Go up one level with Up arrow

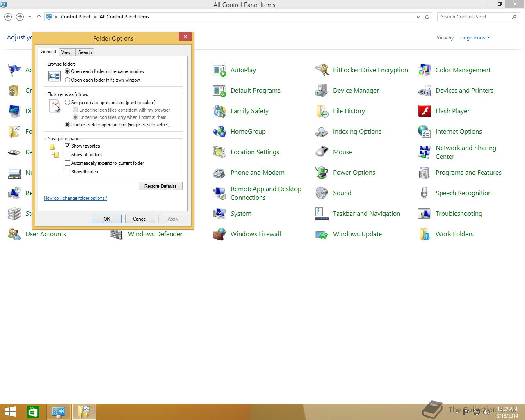[39, 17]
